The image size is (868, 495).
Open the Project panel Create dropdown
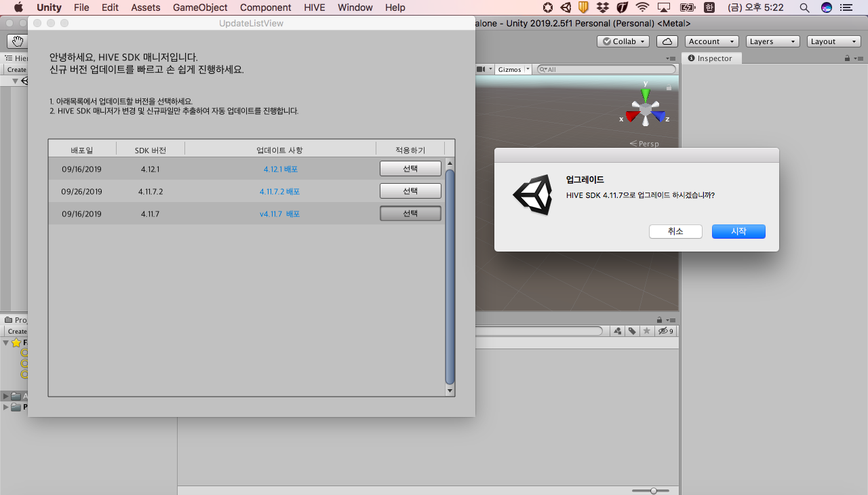coord(17,331)
